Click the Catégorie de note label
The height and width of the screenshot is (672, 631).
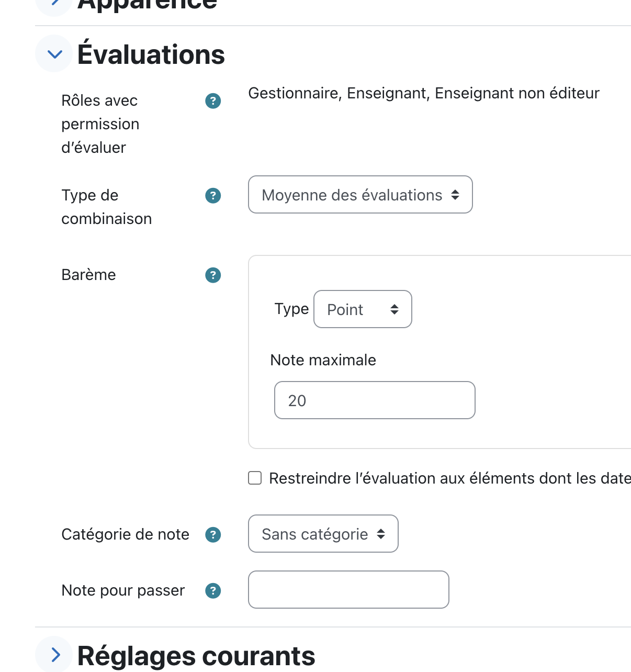tap(126, 534)
